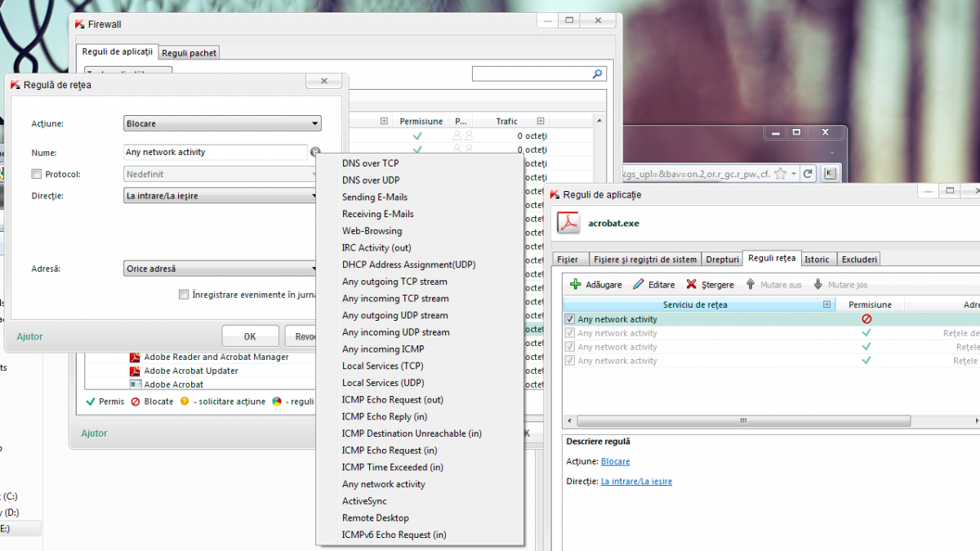Click the Adobe Acrobat Updater icon
This screenshot has height=551, width=980.
tap(136, 371)
